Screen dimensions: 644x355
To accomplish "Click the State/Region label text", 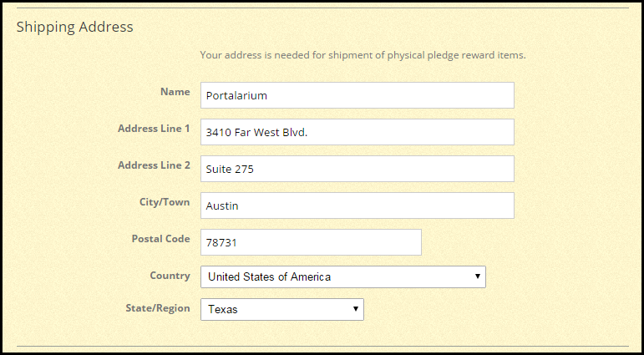I will 156,308.
